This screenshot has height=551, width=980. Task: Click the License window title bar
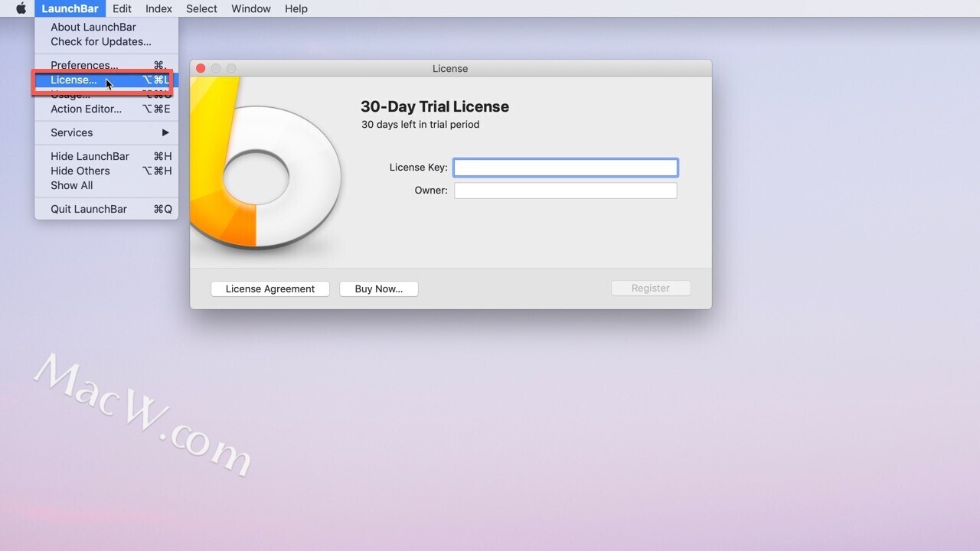[450, 68]
